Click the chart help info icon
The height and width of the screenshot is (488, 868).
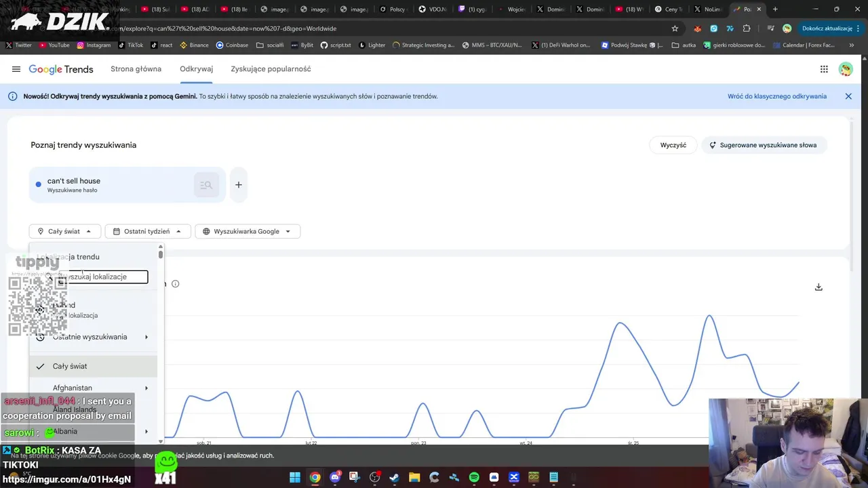(x=175, y=284)
